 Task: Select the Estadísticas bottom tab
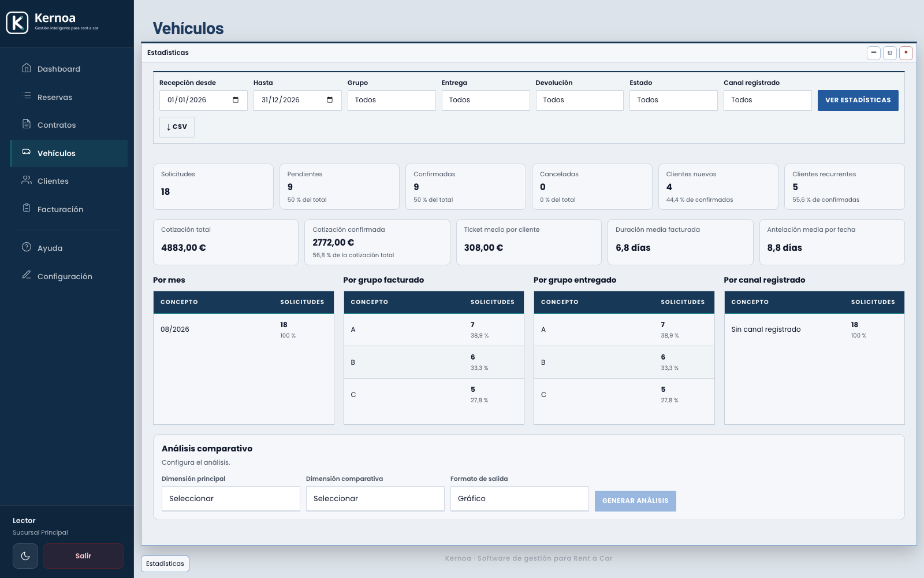pyautogui.click(x=165, y=564)
